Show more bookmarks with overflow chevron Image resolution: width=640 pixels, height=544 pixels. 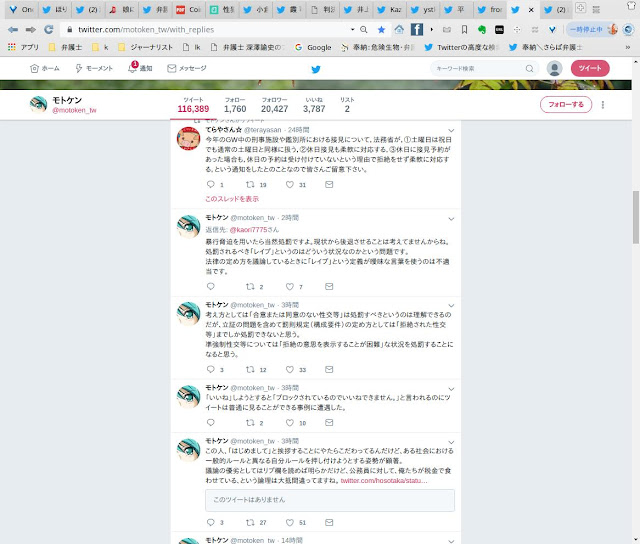click(627, 47)
